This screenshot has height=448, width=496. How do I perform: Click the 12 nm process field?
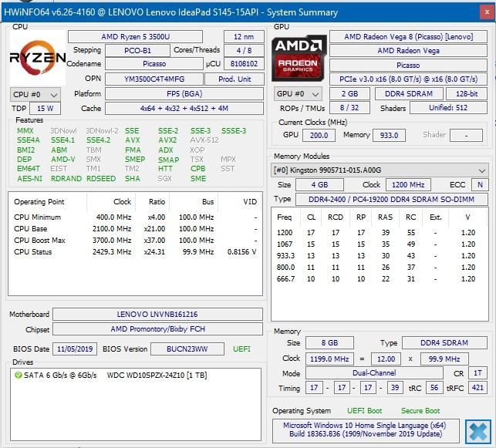[x=244, y=37]
